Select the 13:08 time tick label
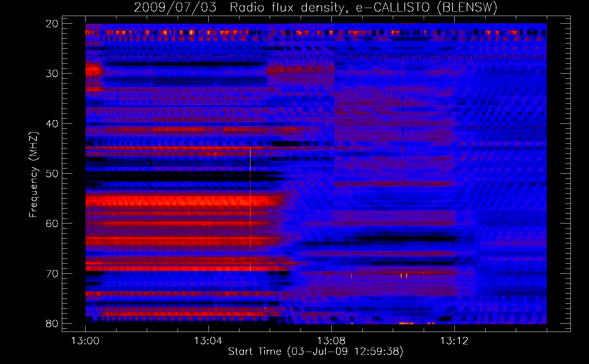The image size is (589, 364). tap(331, 341)
